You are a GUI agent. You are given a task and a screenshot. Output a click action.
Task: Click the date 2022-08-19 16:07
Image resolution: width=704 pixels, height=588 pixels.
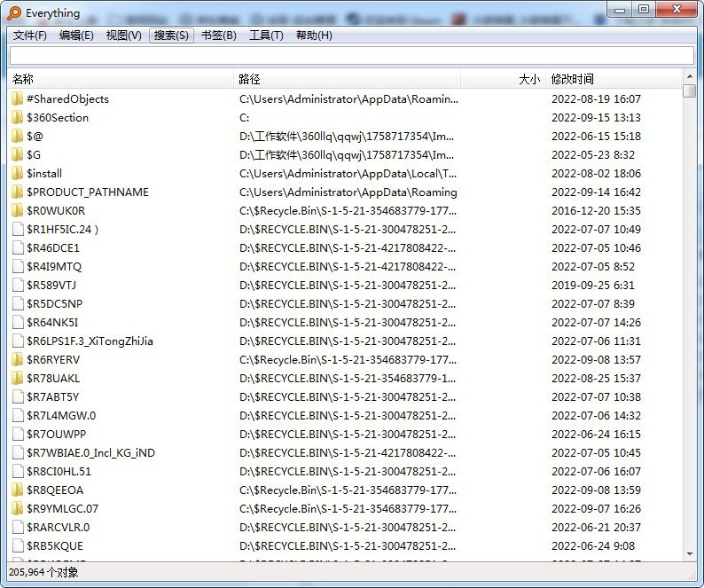pos(596,98)
